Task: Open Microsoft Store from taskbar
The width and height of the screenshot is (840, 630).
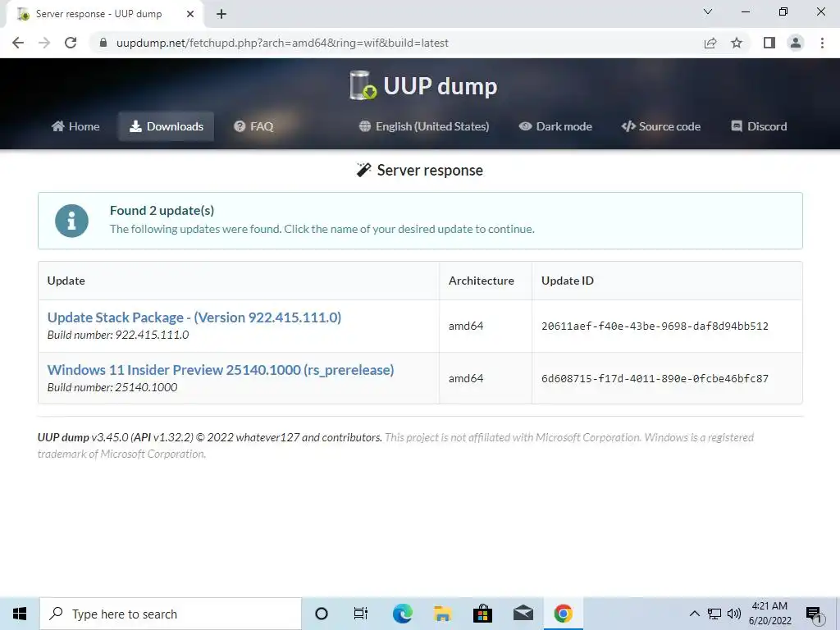Action: coord(482,614)
